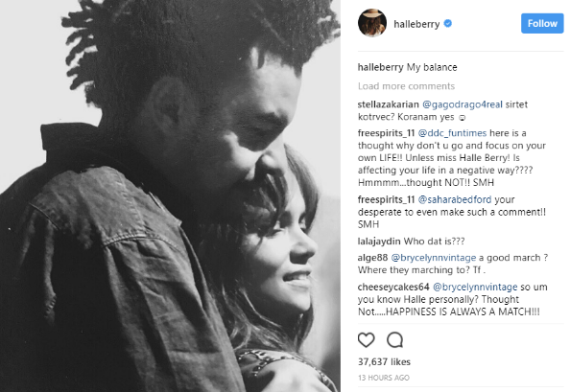
Task: Visit lalajaydin commenter profile
Action: pos(379,242)
